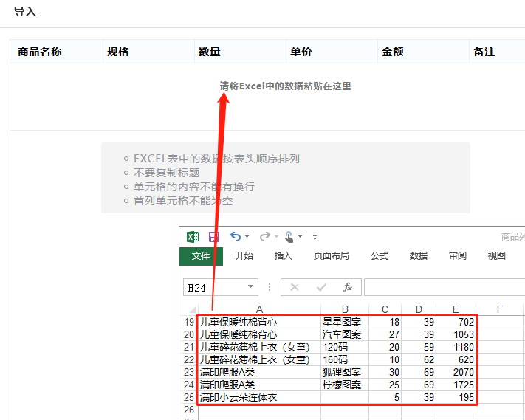Screen dimensions: 525x420
Task: Click the formula bar cancel X icon
Action: pyautogui.click(x=295, y=287)
